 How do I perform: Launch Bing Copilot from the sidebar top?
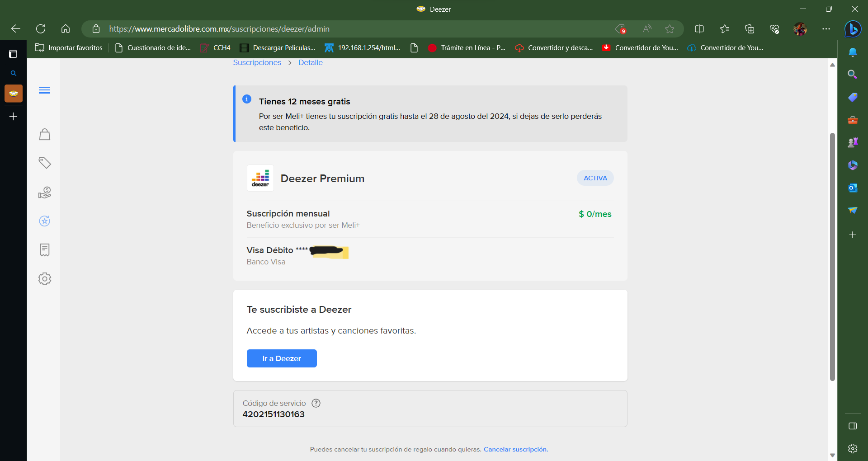[x=853, y=29]
